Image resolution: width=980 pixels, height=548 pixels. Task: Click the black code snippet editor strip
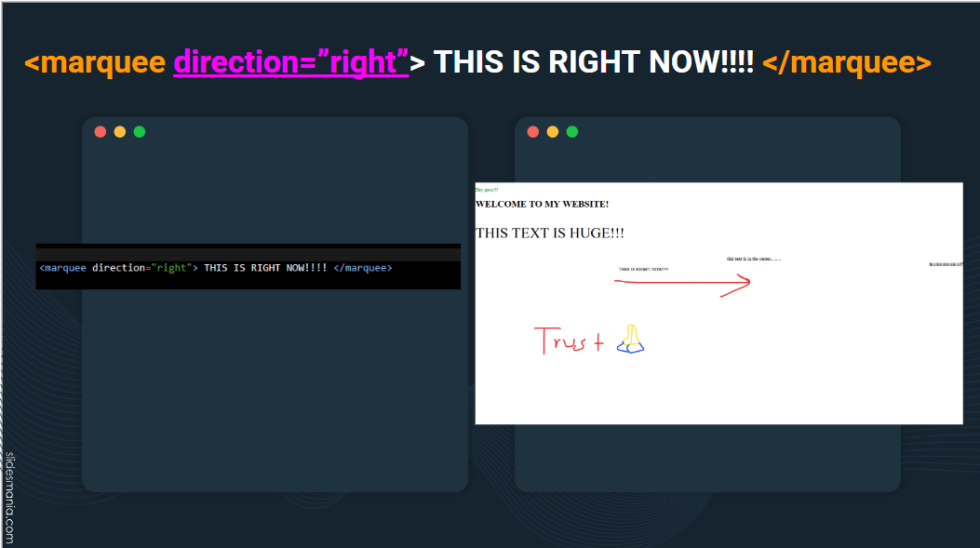(248, 267)
